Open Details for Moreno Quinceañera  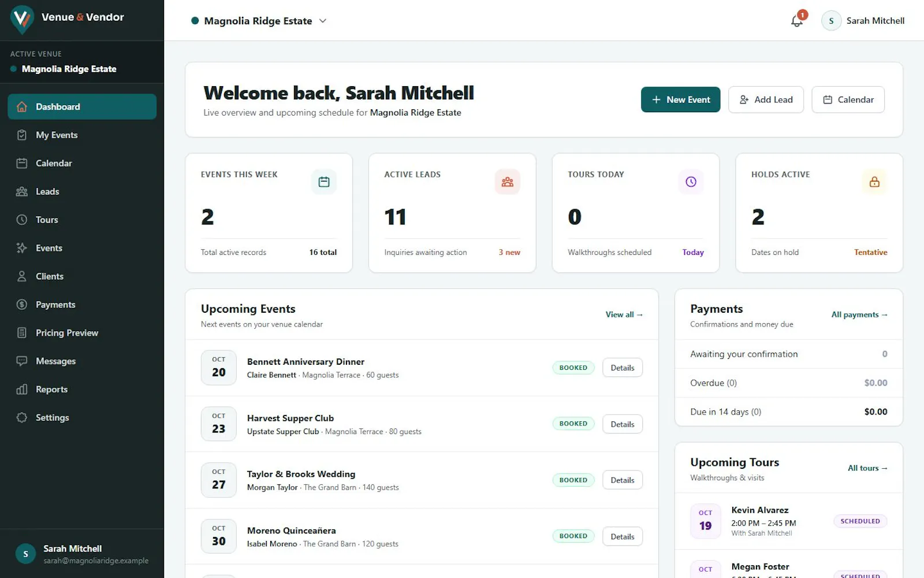(x=623, y=537)
